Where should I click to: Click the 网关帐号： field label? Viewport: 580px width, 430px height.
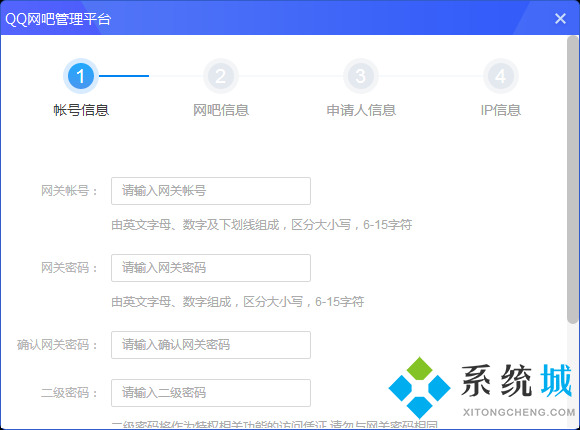pyautogui.click(x=69, y=191)
